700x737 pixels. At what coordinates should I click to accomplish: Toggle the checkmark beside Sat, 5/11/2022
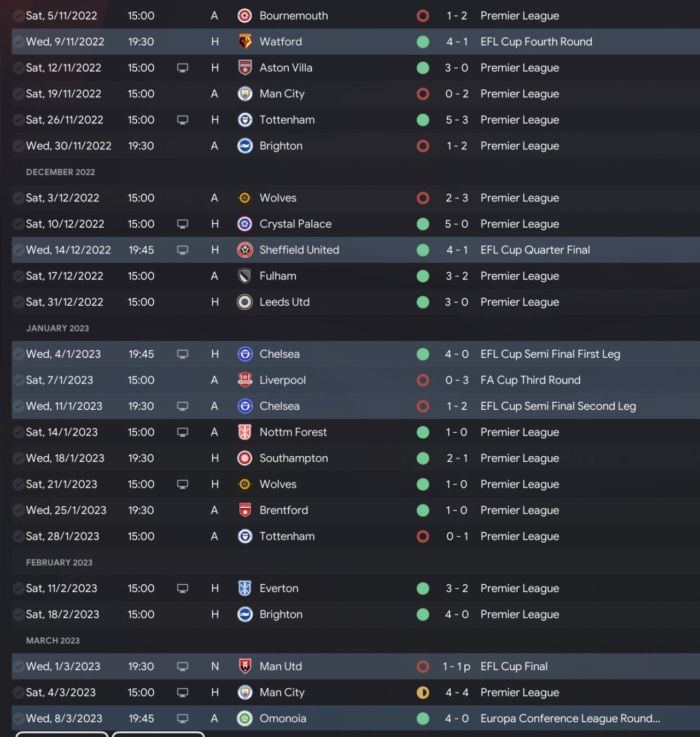(18, 16)
